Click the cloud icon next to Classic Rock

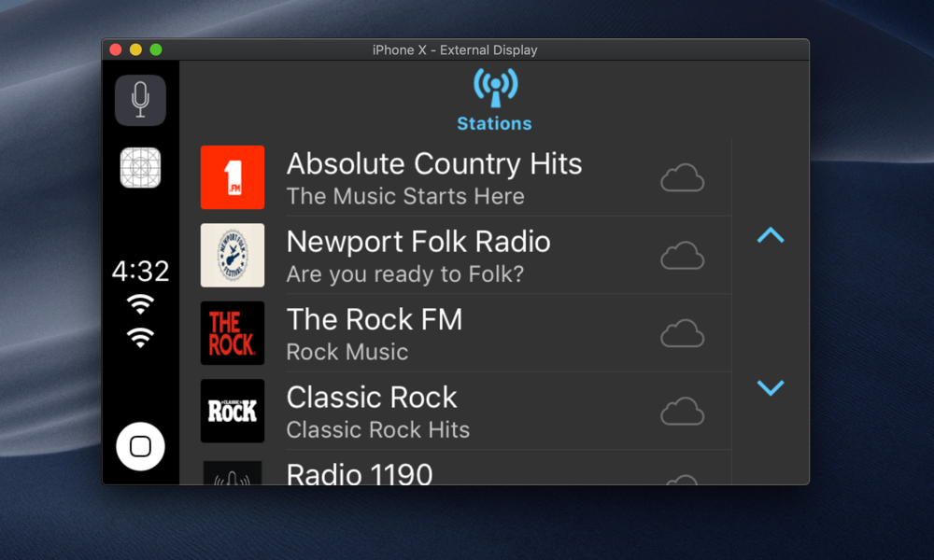tap(682, 411)
